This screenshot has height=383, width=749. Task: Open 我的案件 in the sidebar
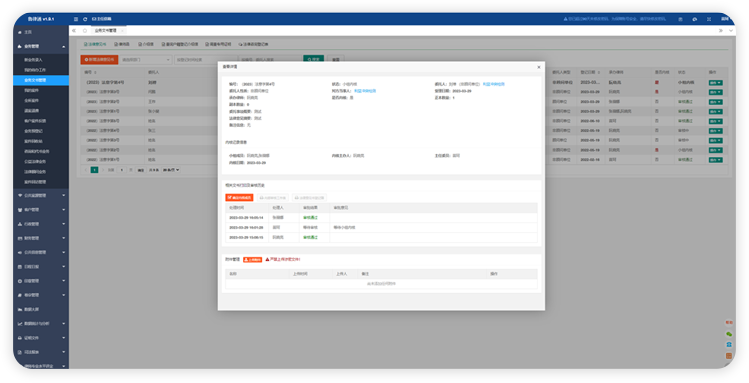point(32,90)
